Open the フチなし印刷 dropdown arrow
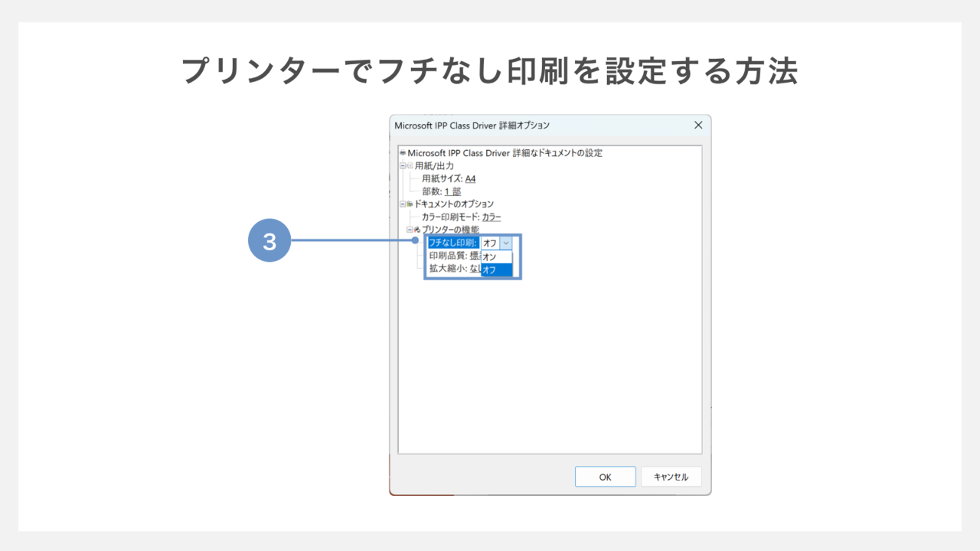Viewport: 980px width, 551px height. click(x=505, y=243)
